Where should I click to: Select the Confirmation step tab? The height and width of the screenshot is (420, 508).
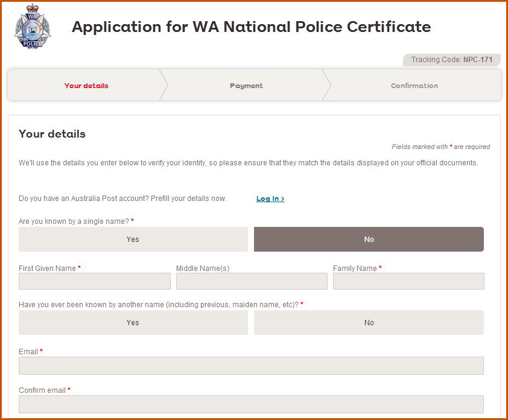tap(414, 86)
